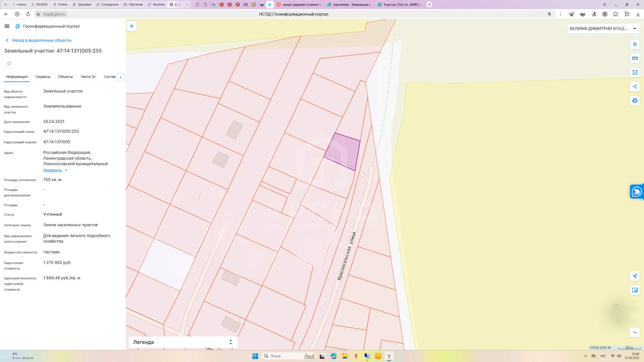
Task: Bookmark this page in the address bar
Action: (549, 14)
